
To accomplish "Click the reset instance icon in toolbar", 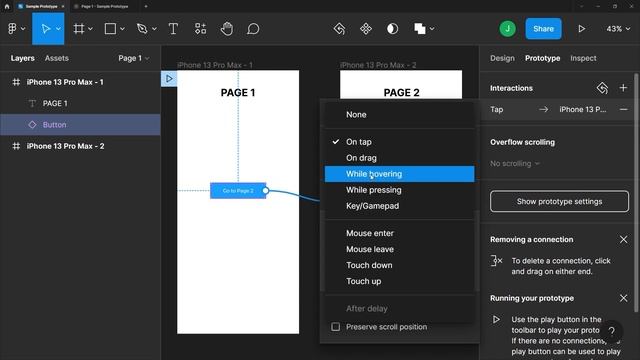I will [339, 29].
